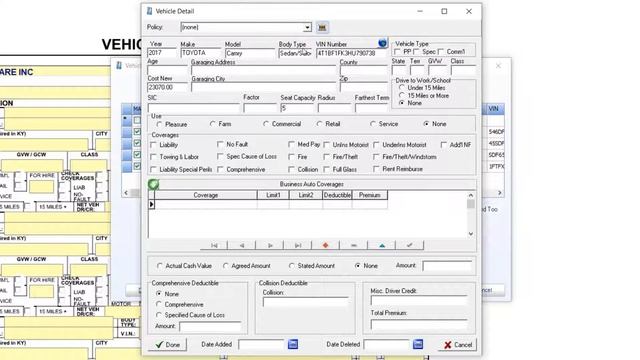Click the Make field showing TOYOTA
640x360 pixels.
click(200, 53)
